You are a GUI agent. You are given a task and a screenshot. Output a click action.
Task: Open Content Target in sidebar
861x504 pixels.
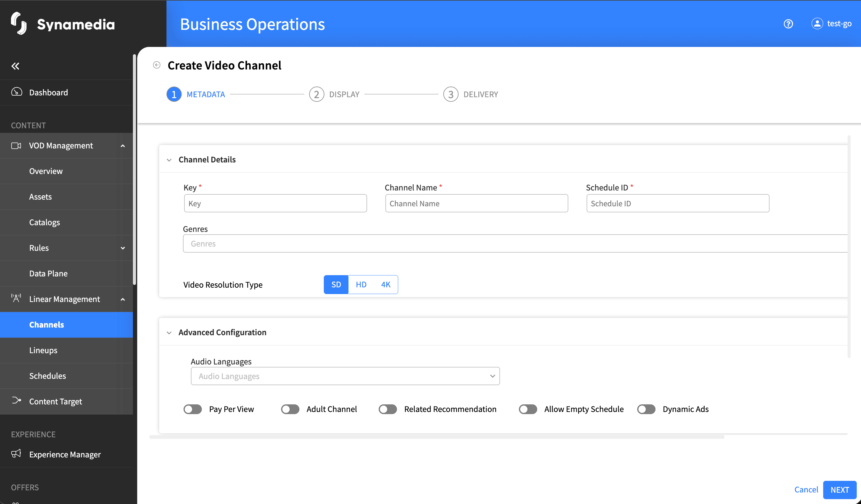click(x=66, y=402)
